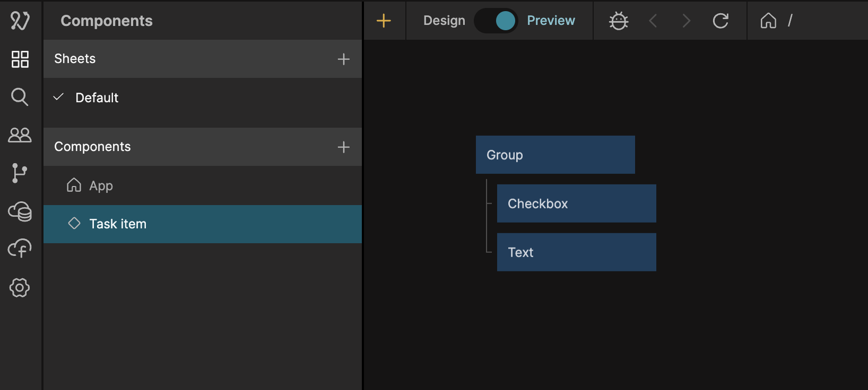The height and width of the screenshot is (390, 868).
Task: Open the Cloud services database icon
Action: pos(20,211)
